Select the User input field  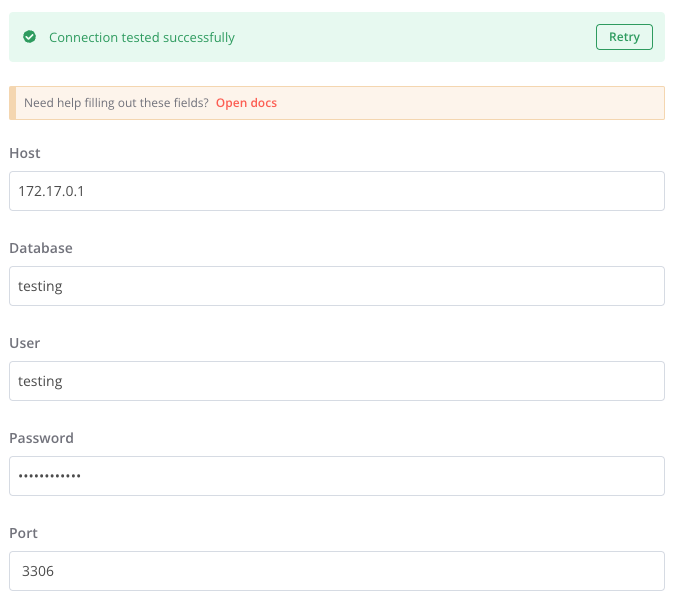click(x=336, y=381)
